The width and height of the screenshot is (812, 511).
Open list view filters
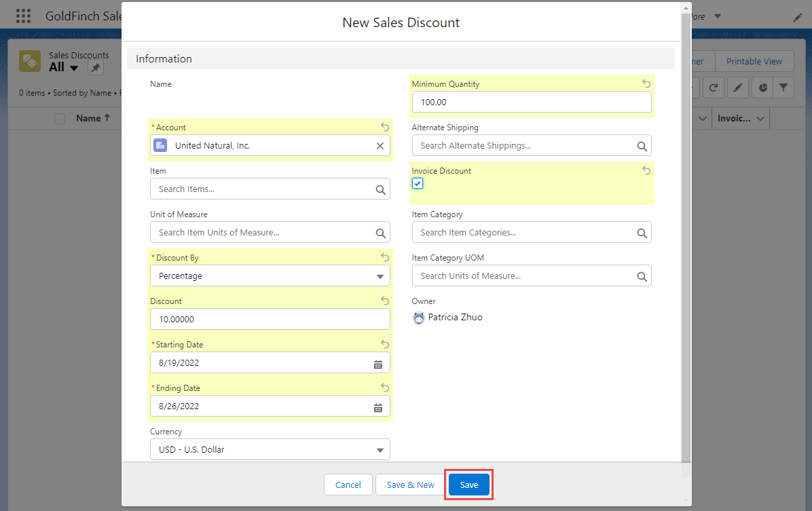click(783, 88)
